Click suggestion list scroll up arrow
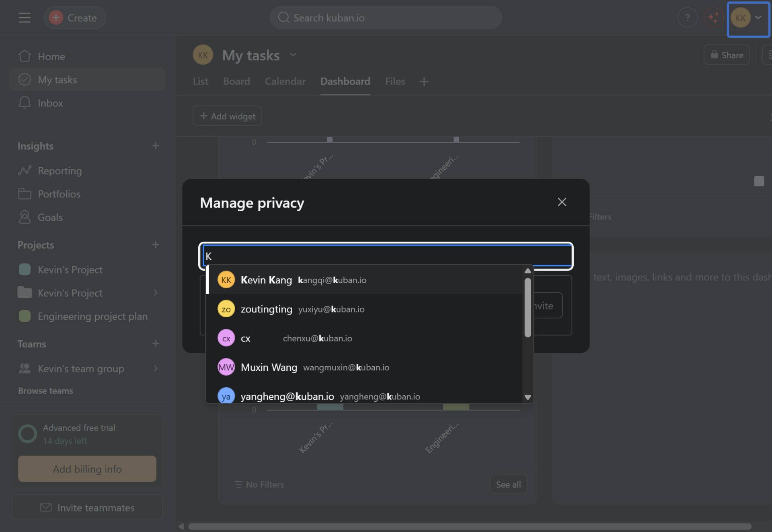Image resolution: width=772 pixels, height=532 pixels. click(528, 271)
